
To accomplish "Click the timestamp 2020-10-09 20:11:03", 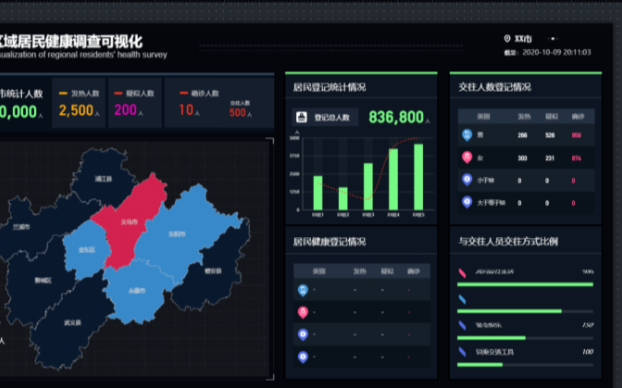I will [557, 52].
